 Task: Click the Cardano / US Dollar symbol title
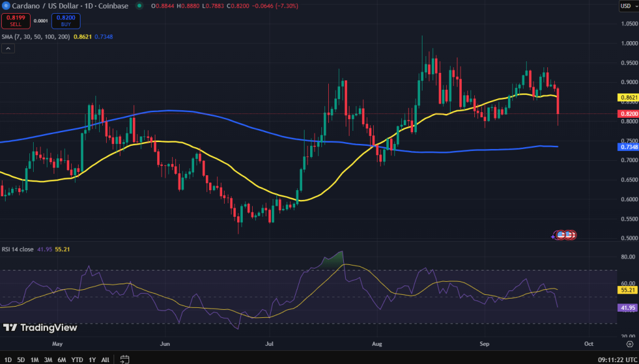click(x=70, y=6)
